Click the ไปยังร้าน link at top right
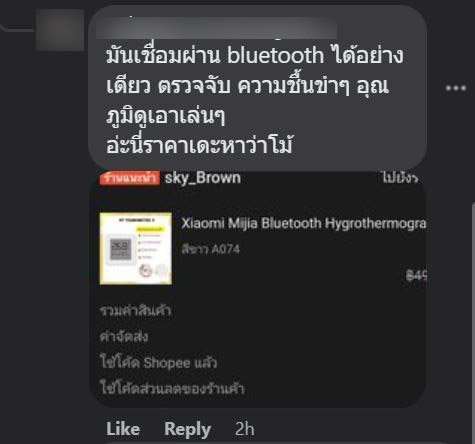The height and width of the screenshot is (444, 475). point(400,178)
